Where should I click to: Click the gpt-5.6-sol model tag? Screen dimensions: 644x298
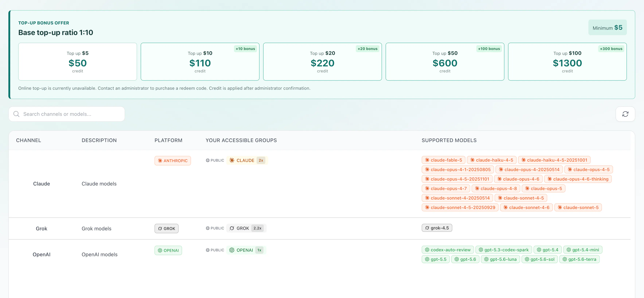[540, 260]
